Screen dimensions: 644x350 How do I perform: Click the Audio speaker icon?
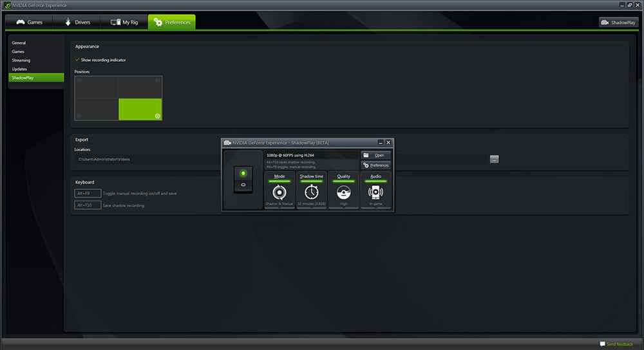click(x=376, y=192)
